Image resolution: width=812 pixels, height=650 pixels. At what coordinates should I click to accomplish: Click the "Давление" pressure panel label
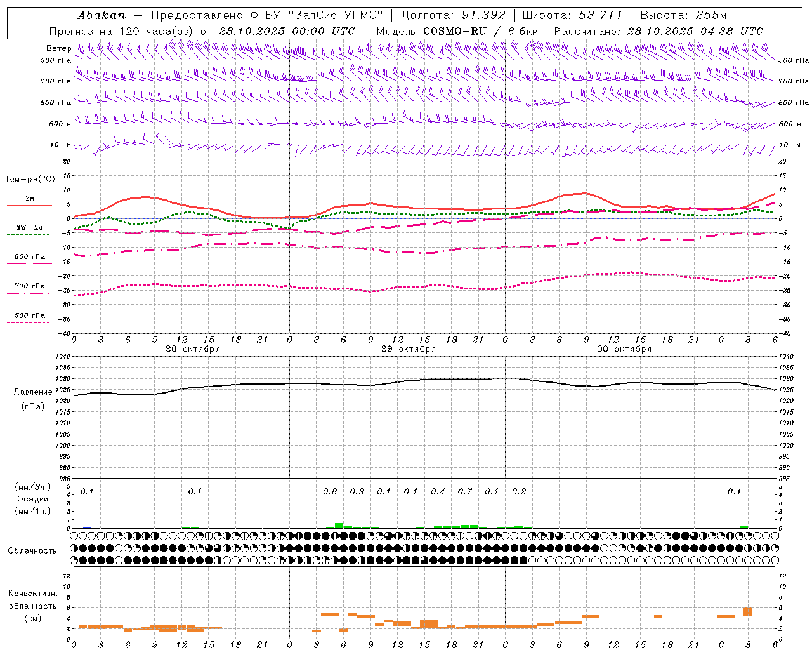tap(33, 392)
